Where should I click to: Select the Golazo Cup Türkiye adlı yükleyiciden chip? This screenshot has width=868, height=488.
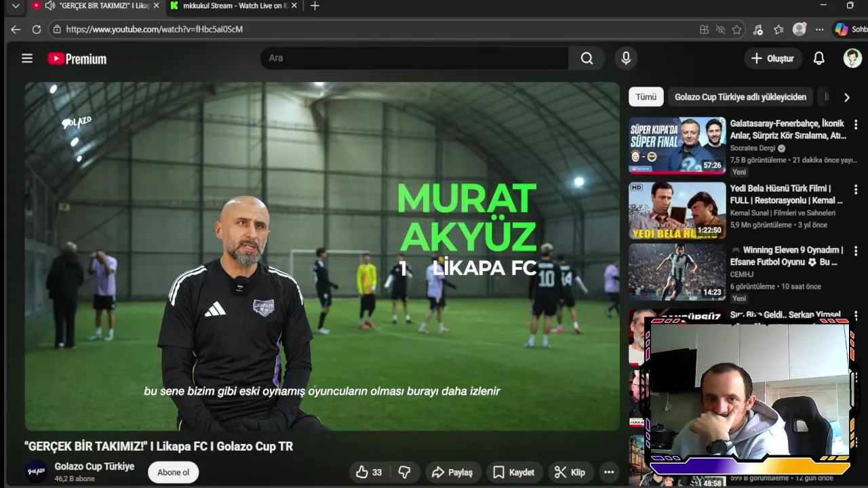(741, 97)
